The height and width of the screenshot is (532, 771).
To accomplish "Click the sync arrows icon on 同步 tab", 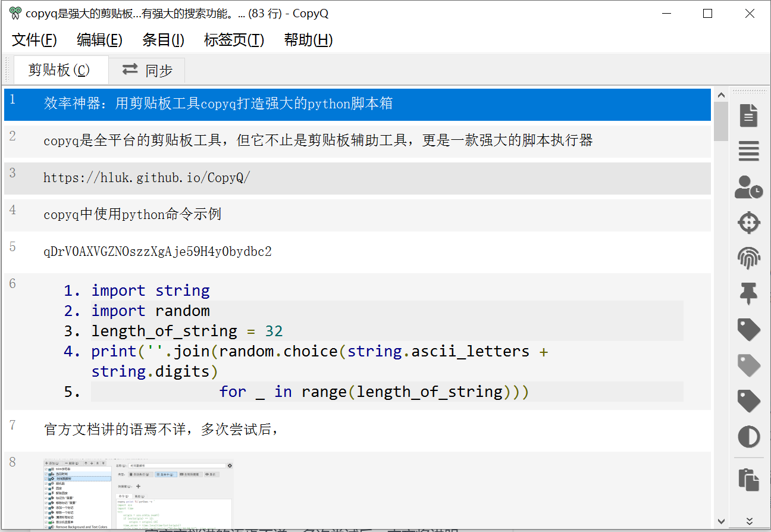I will tap(130, 70).
